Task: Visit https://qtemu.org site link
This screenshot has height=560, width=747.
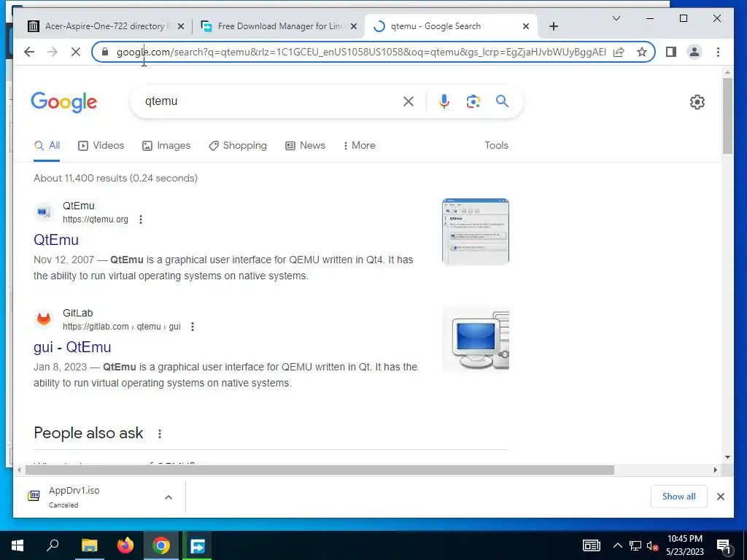Action: (x=96, y=219)
